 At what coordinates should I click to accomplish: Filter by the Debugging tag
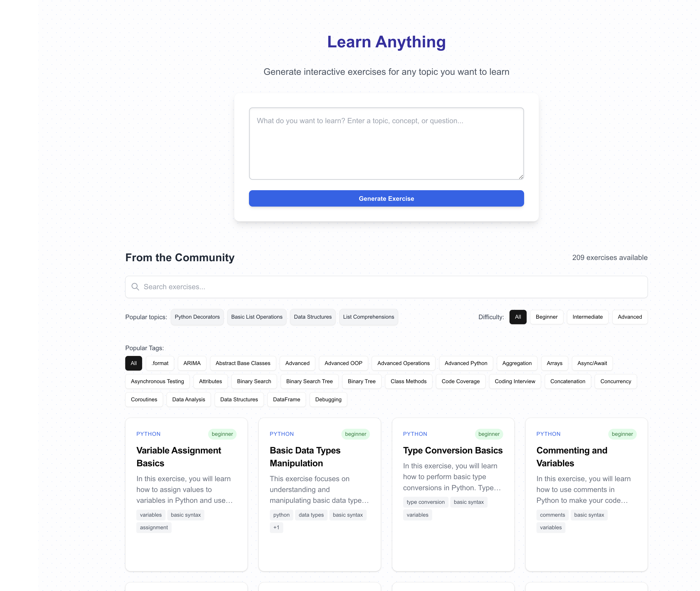328,399
